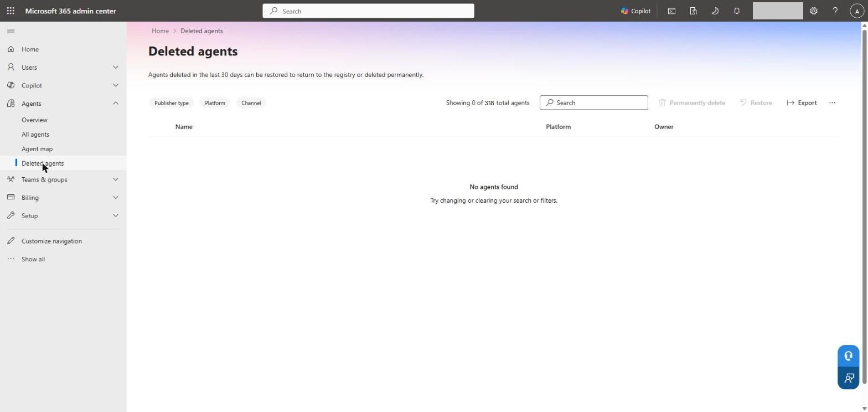
Task: Open more actions ellipsis in toolbar
Action: pos(832,103)
